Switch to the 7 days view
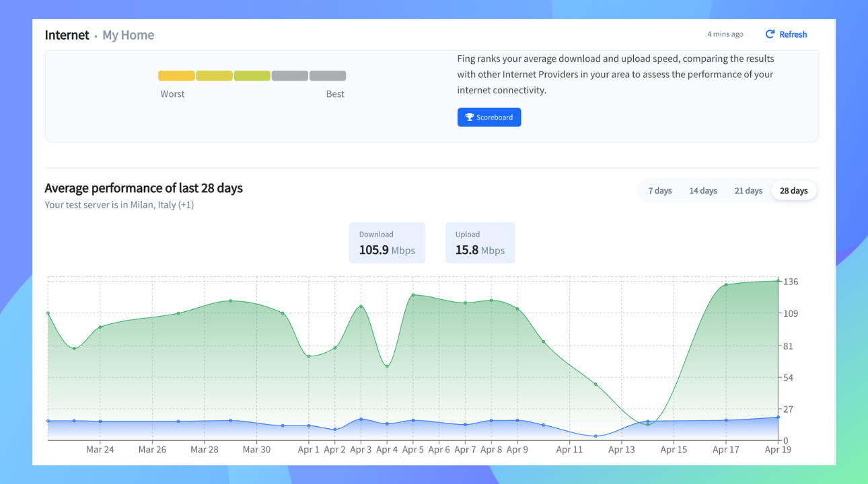This screenshot has width=868, height=484. [659, 191]
